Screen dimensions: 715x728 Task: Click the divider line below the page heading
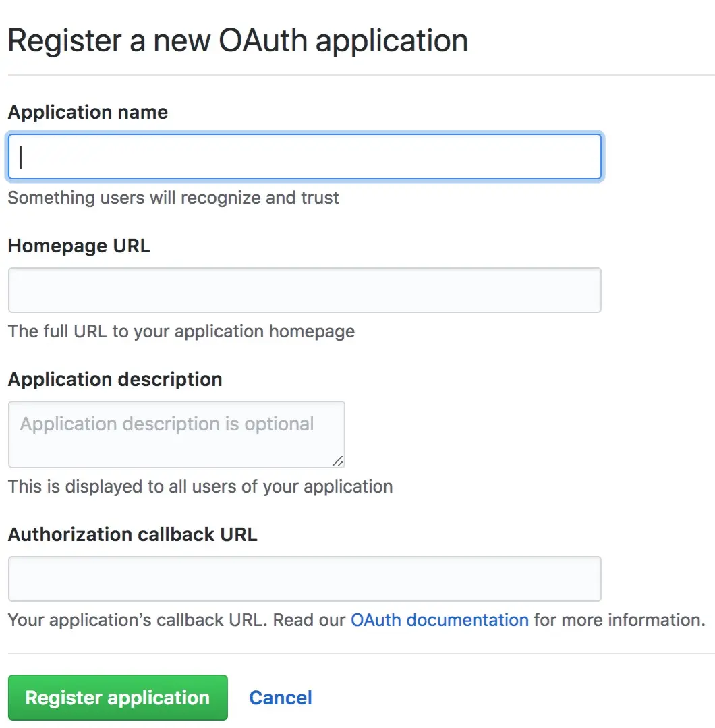tap(357, 74)
